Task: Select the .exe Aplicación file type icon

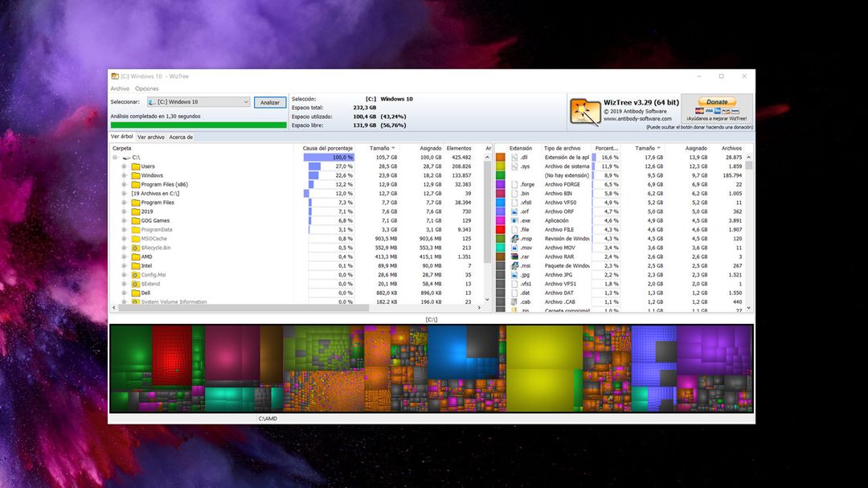Action: tap(515, 220)
